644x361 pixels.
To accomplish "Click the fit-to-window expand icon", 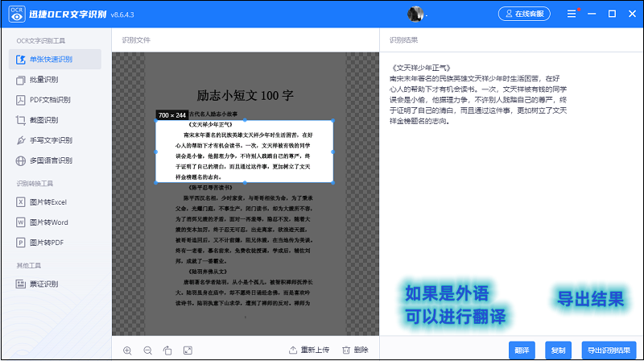I will pyautogui.click(x=188, y=351).
